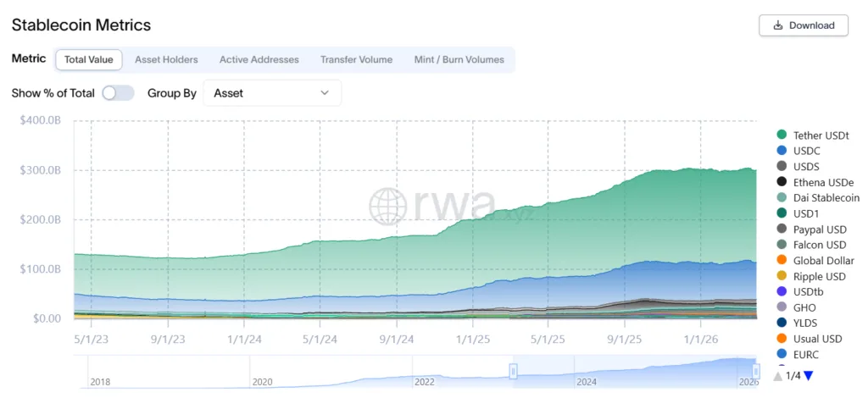Screen dimensions: 868x409
Task: Toggle the Tether USDt legend swatch
Action: click(782, 135)
